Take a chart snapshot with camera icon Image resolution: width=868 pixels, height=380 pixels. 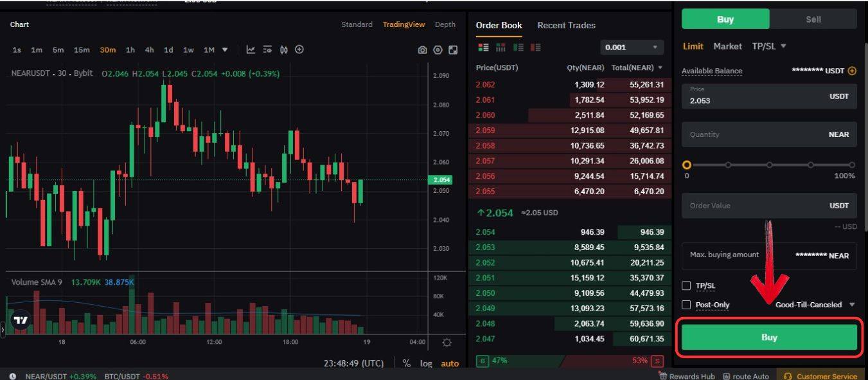[422, 50]
